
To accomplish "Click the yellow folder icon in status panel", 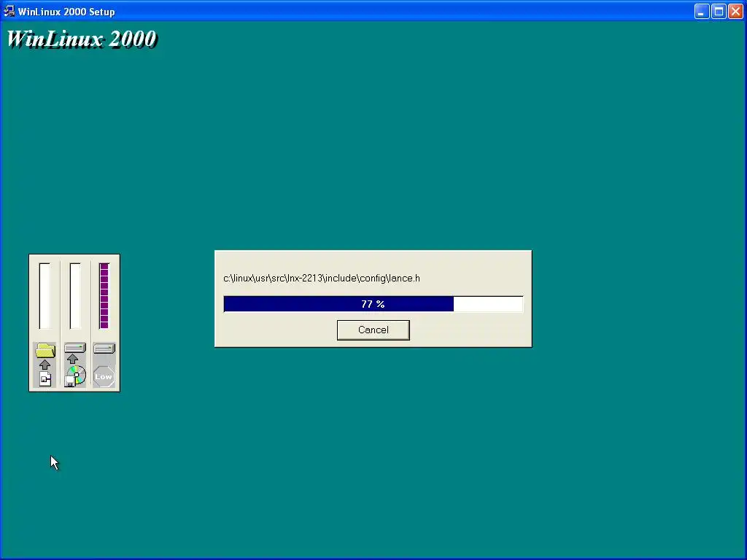I will pos(45,351).
